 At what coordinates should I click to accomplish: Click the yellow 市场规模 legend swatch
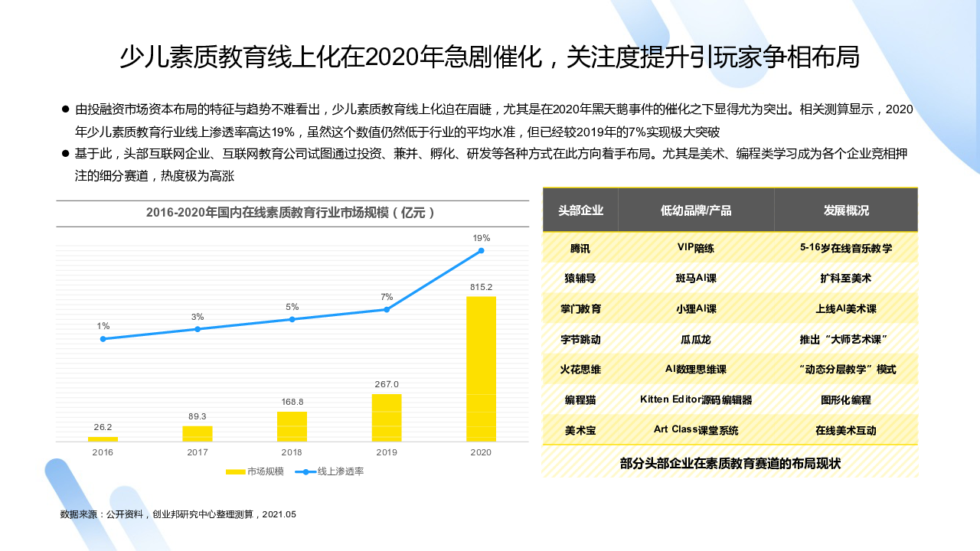tap(235, 471)
